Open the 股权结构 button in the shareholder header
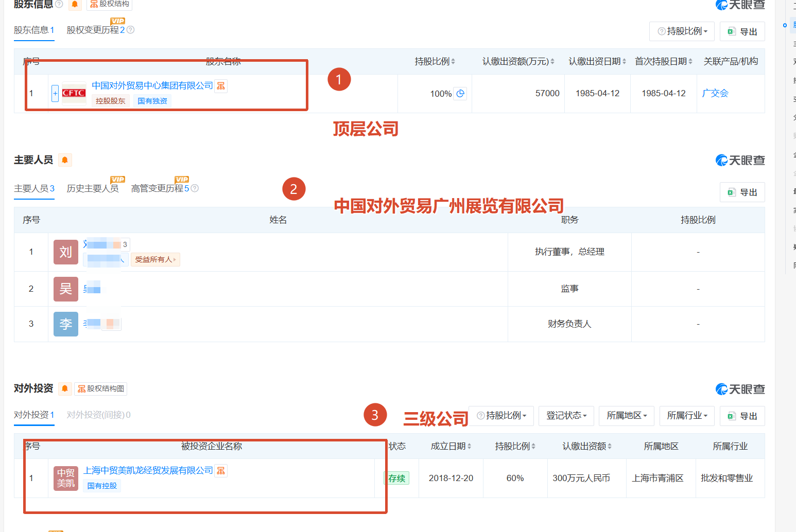 (x=109, y=4)
